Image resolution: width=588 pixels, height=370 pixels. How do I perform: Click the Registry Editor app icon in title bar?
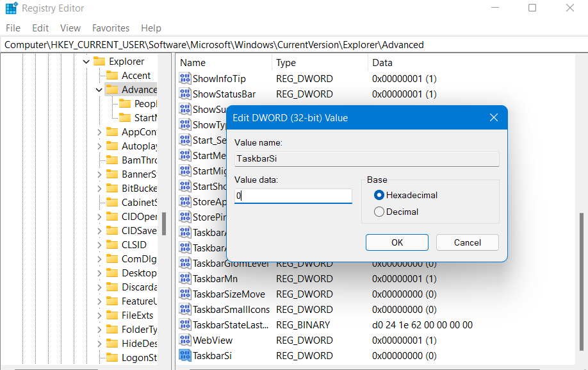click(12, 8)
